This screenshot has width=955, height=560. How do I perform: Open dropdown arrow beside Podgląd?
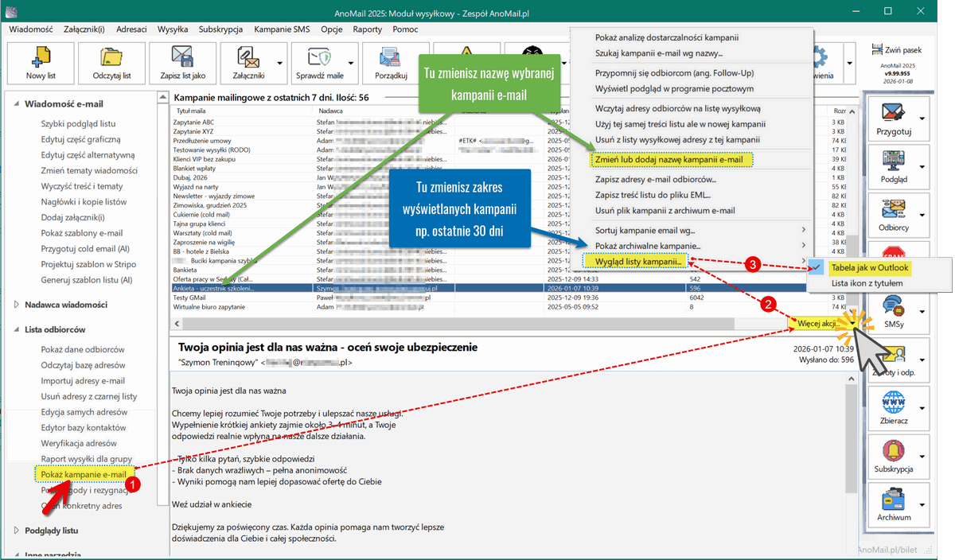pyautogui.click(x=922, y=167)
